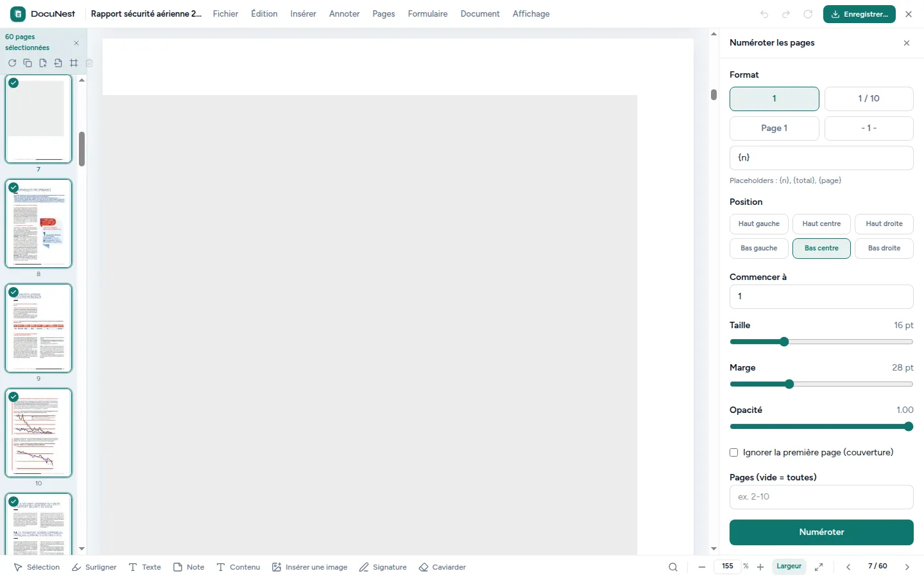Deselect page 9 thumbnail checkmark

pos(13,292)
